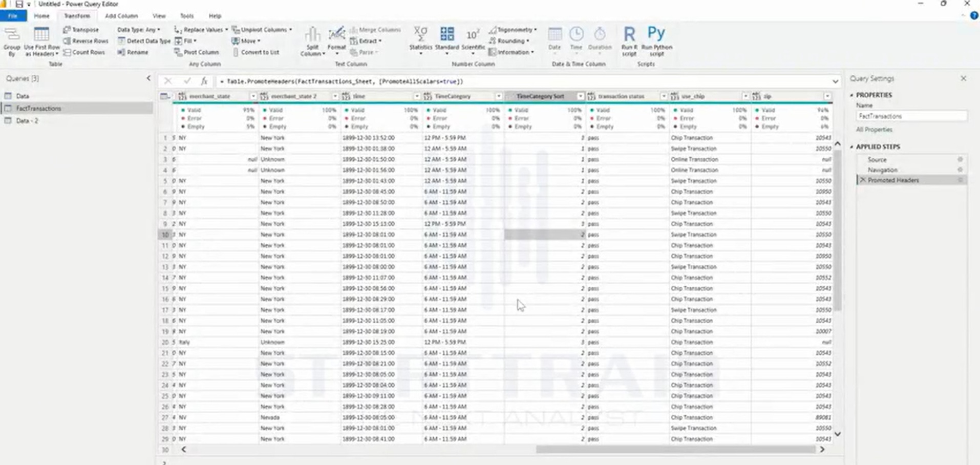Collapse the Queries pane
Image resolution: width=980 pixels, height=465 pixels.
pos(148,78)
